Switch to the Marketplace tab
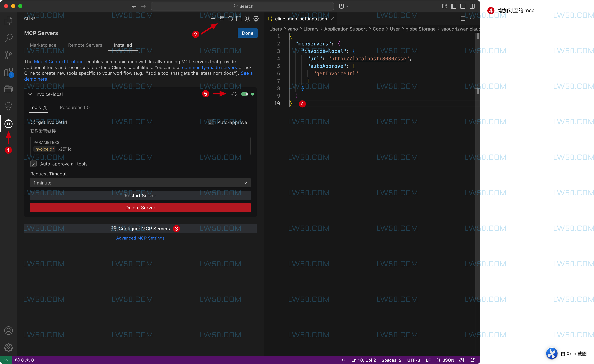The image size is (594, 364). tap(43, 45)
